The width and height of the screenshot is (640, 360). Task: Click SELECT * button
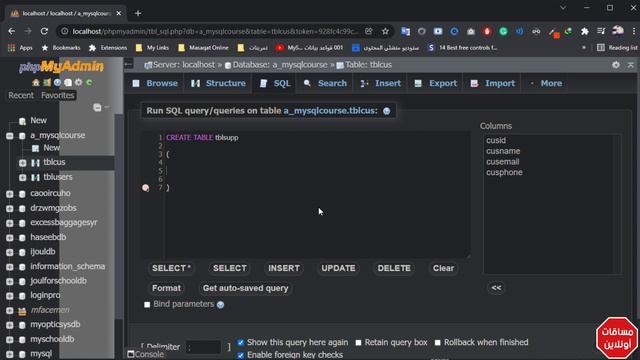(x=171, y=268)
